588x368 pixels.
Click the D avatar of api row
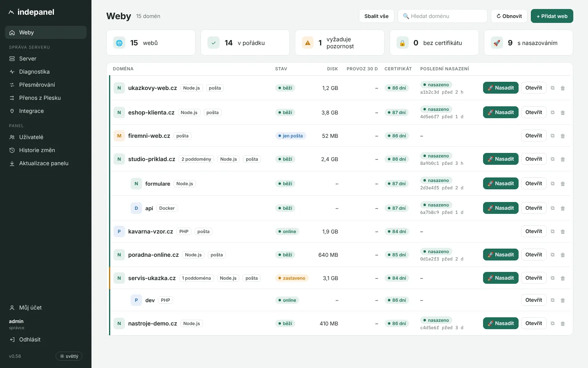136,208
